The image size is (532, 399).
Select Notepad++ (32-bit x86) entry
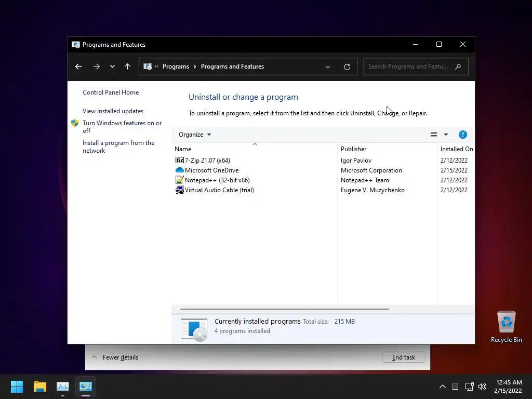pyautogui.click(x=217, y=180)
